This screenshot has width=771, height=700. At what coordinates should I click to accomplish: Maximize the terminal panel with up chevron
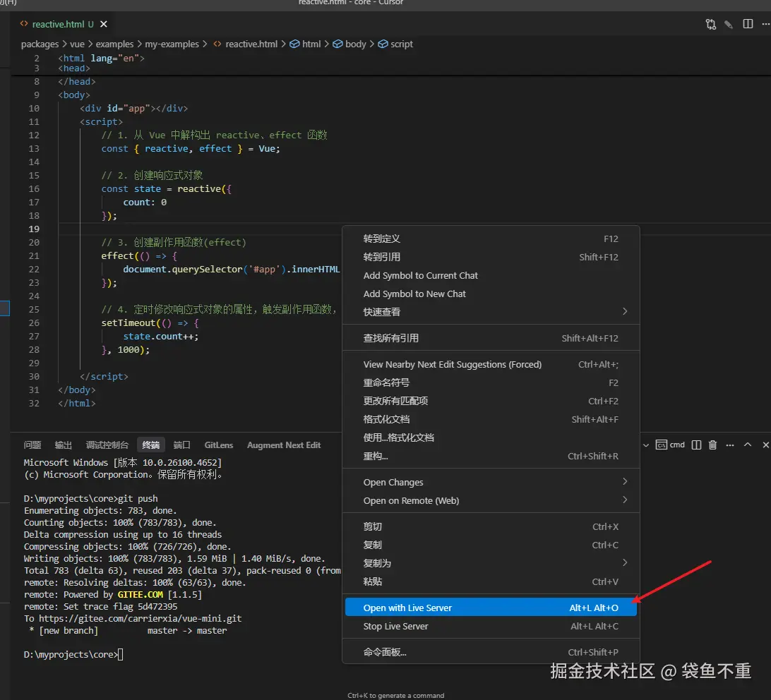748,445
